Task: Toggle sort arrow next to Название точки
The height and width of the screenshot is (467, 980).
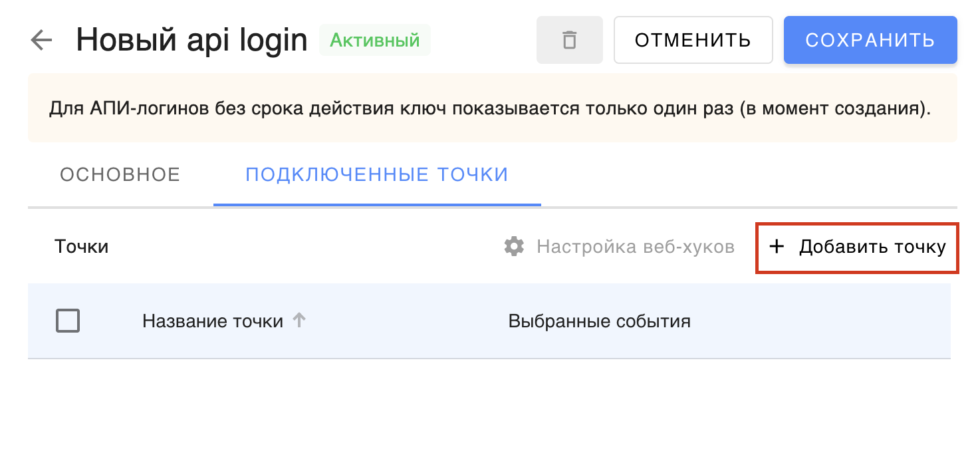Action: [300, 321]
